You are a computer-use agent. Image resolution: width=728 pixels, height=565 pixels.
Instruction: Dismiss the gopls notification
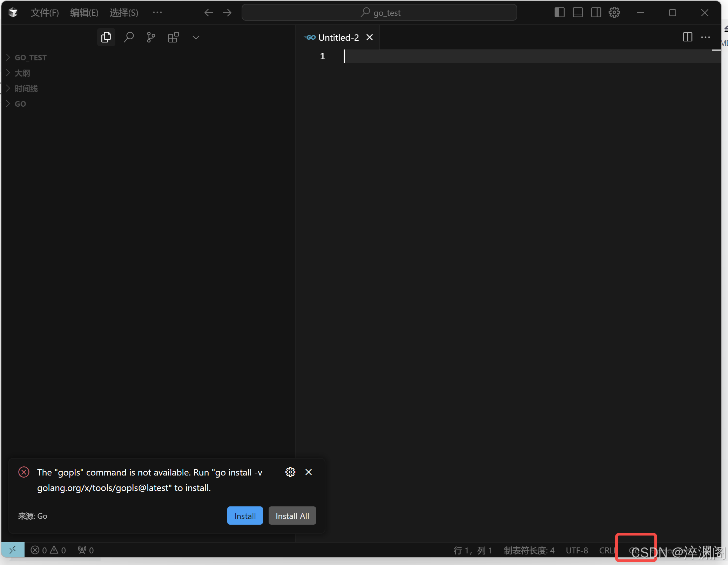click(x=309, y=472)
